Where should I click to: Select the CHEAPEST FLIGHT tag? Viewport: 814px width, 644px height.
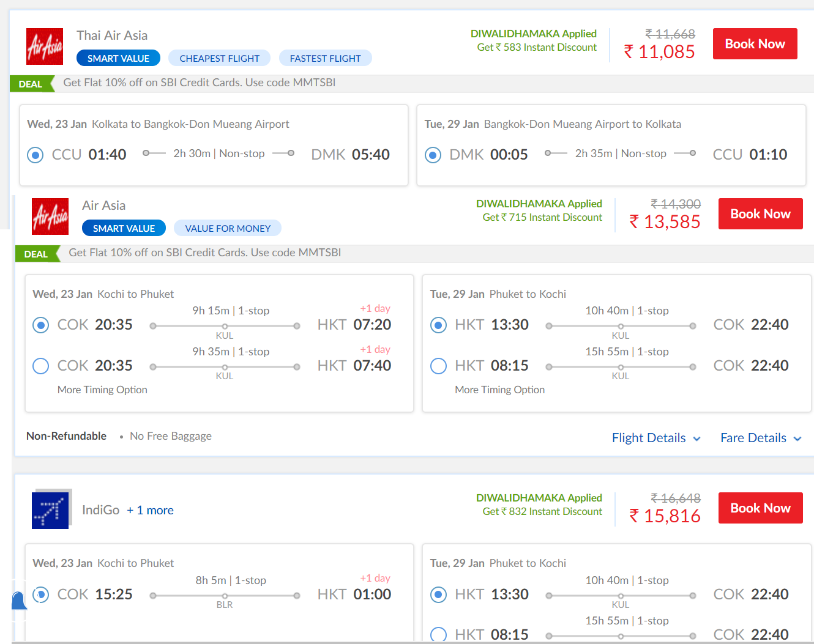(x=219, y=57)
